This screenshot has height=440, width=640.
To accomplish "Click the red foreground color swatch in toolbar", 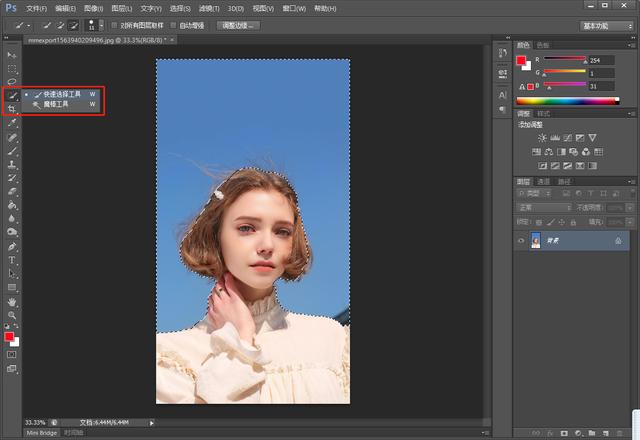I will (9, 337).
